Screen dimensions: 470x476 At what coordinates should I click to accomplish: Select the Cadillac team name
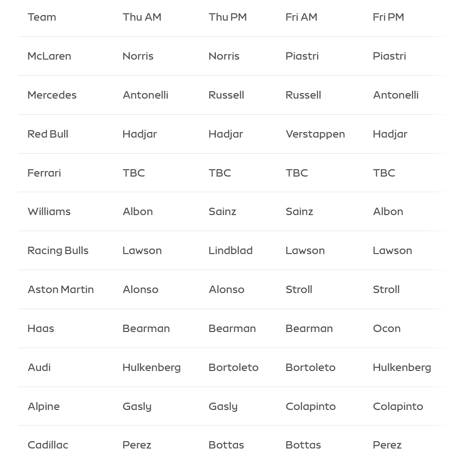[48, 445]
